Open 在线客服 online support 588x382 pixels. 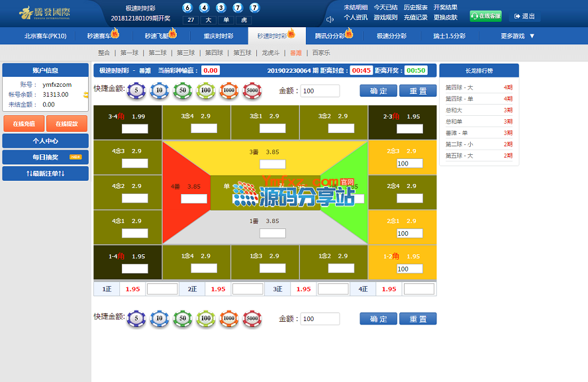485,16
